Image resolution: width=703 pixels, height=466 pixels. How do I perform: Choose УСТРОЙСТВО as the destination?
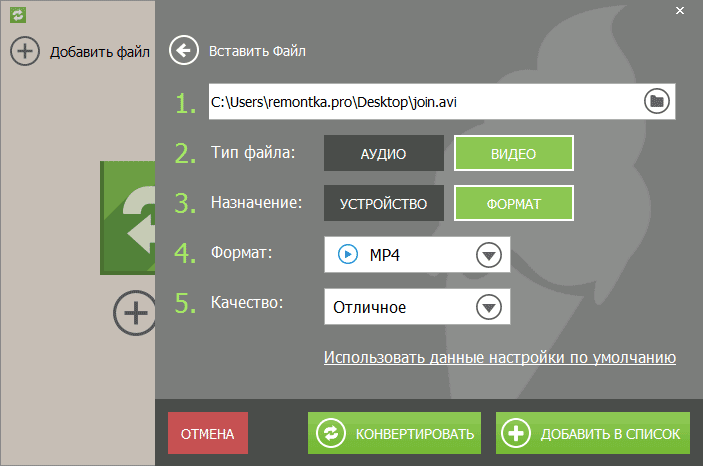(383, 204)
